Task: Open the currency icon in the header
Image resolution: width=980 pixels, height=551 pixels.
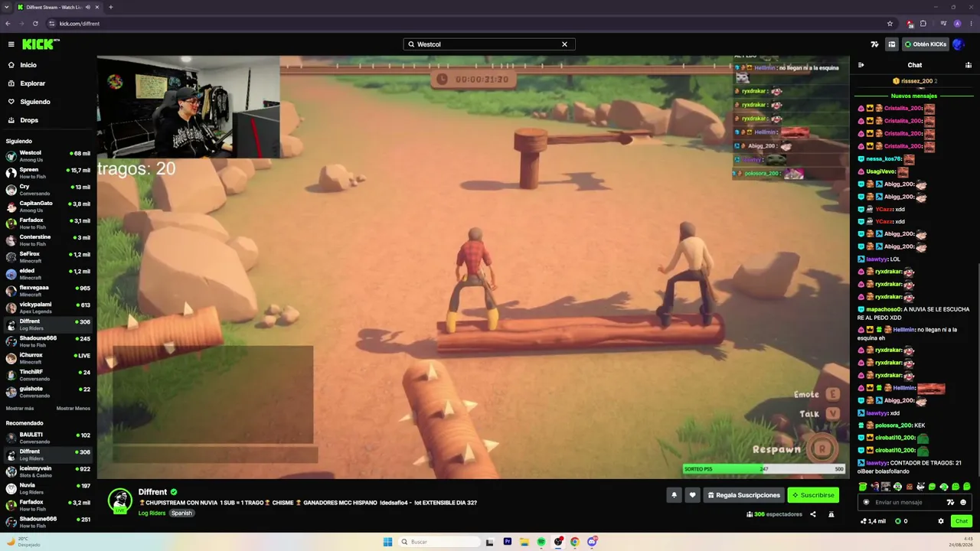Action: 875,44
